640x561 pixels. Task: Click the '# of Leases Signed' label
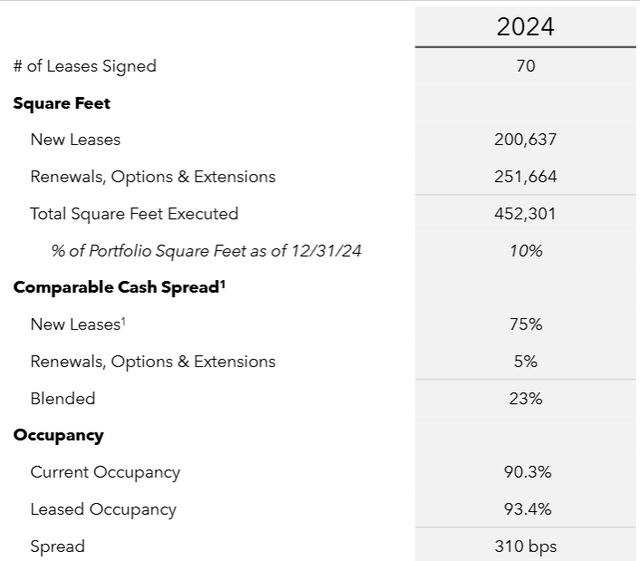point(85,66)
